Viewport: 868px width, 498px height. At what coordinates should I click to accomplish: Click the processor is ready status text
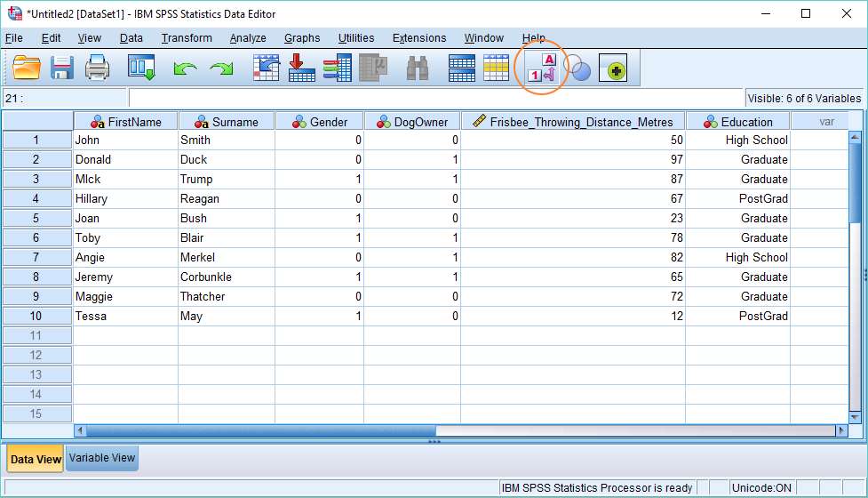click(597, 488)
